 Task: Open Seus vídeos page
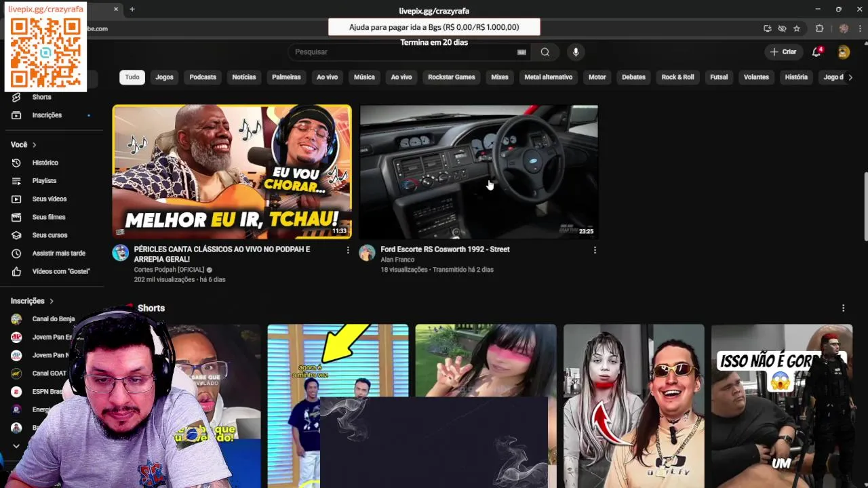point(49,199)
